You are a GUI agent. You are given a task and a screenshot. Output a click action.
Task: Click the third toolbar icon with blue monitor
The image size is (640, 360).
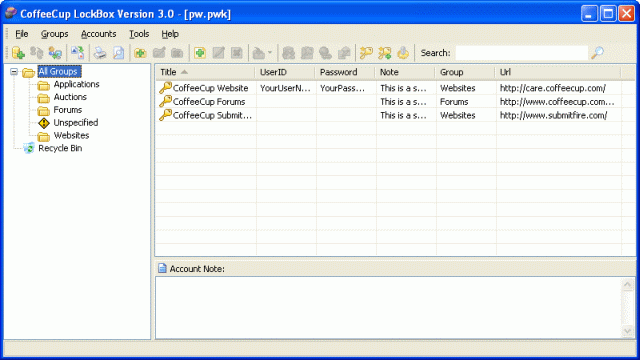click(x=55, y=53)
